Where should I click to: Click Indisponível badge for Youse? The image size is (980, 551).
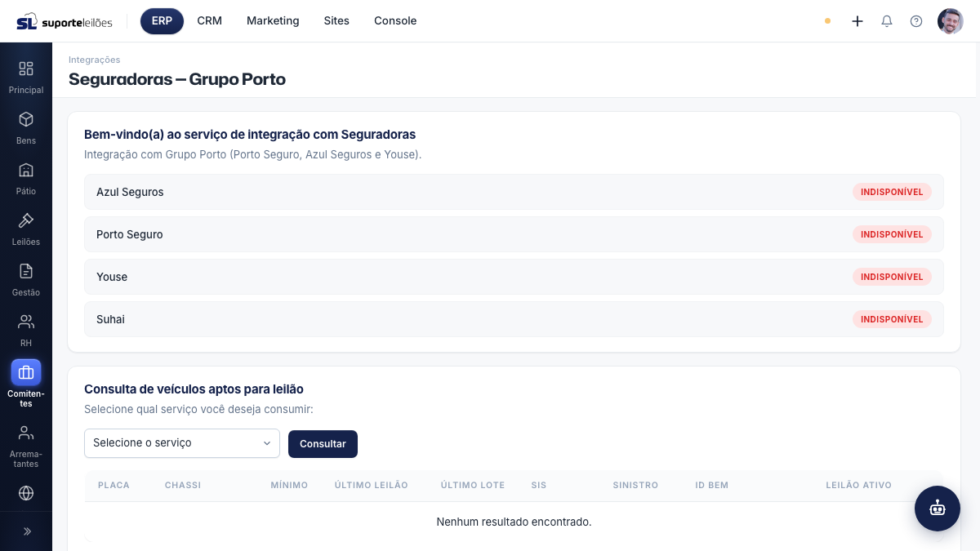(892, 277)
